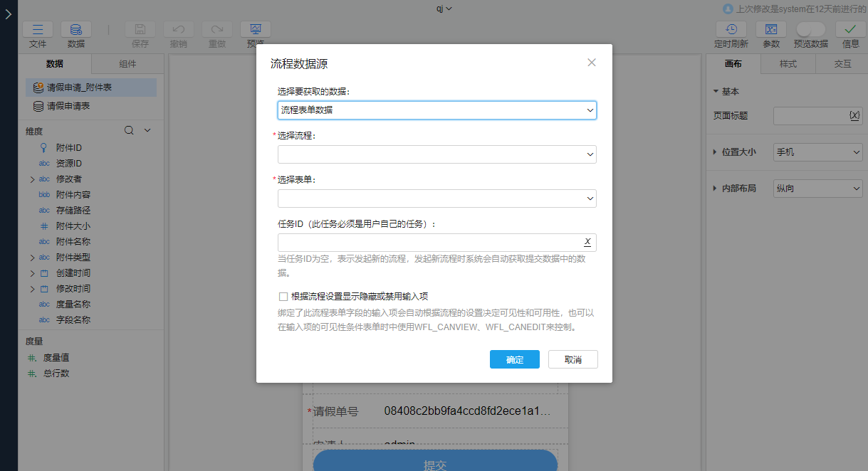
Task: Open the 选择要获取的数据 dropdown
Action: coord(436,110)
